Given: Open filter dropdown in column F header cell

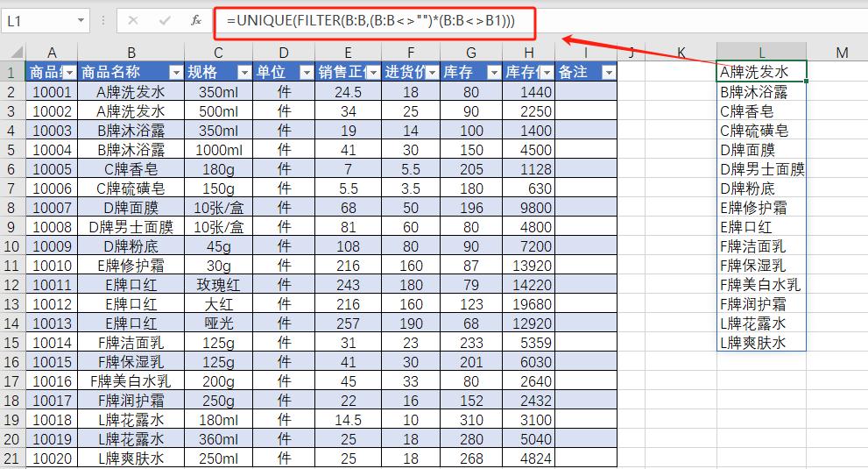Looking at the screenshot, I should (433, 72).
